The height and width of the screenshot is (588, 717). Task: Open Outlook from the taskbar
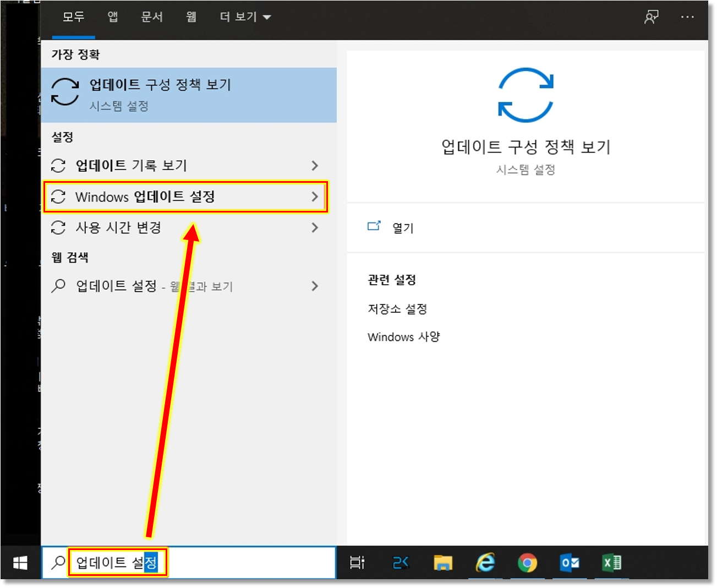tap(570, 563)
